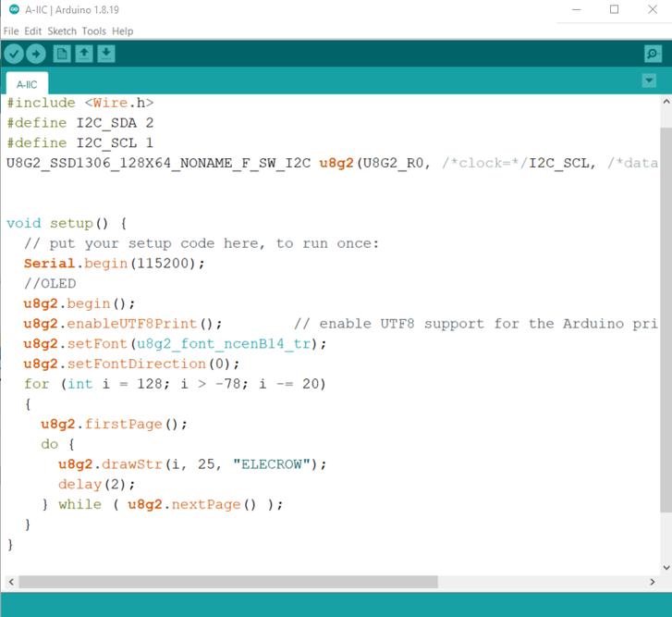Click the horizontal scrollbar thumb

[228, 582]
